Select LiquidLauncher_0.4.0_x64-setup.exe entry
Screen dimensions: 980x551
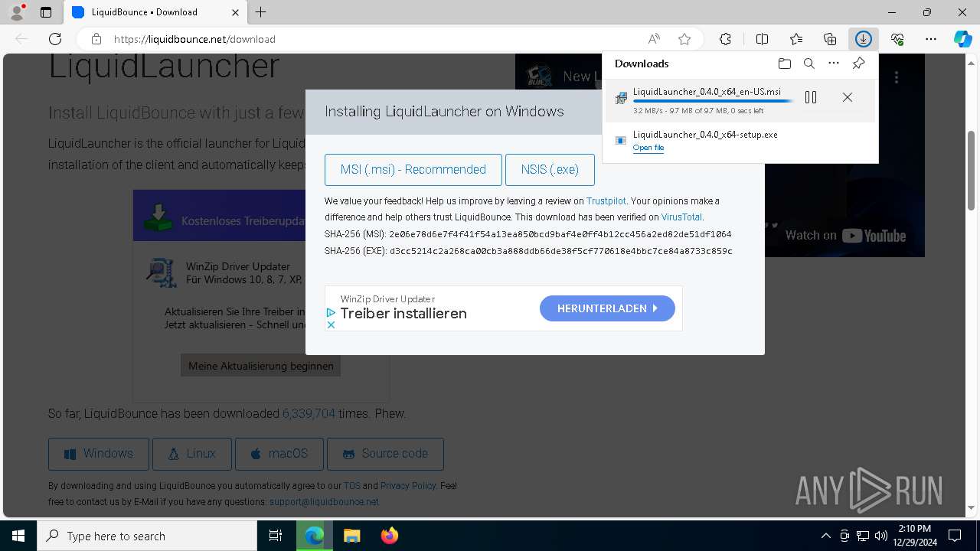click(740, 141)
